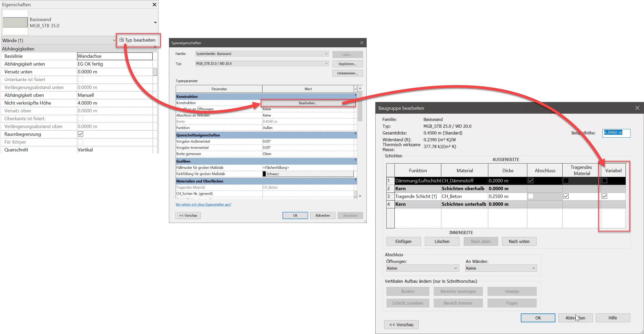Click the Konstruktion Bearbeiten button

tap(308, 103)
